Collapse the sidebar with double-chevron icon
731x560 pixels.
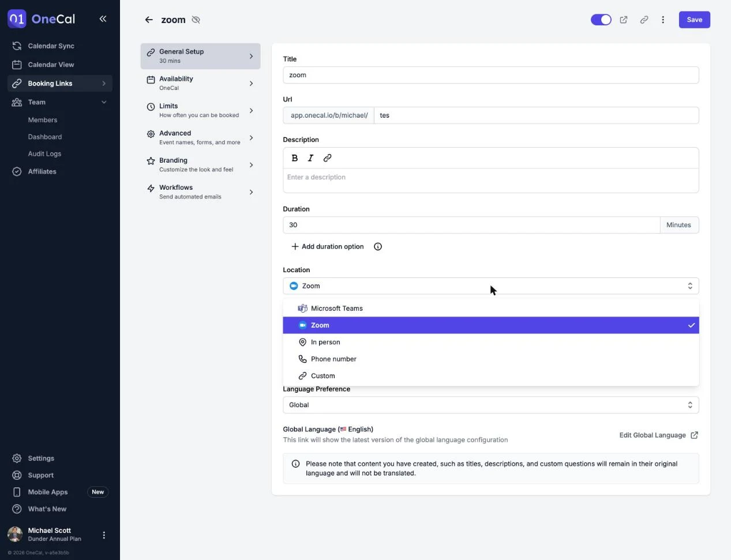103,18
